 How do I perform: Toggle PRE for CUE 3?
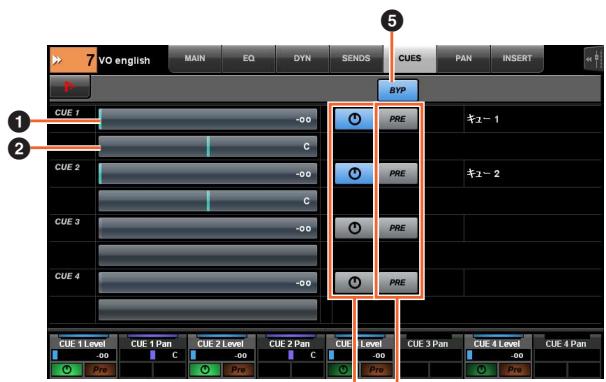(x=398, y=228)
